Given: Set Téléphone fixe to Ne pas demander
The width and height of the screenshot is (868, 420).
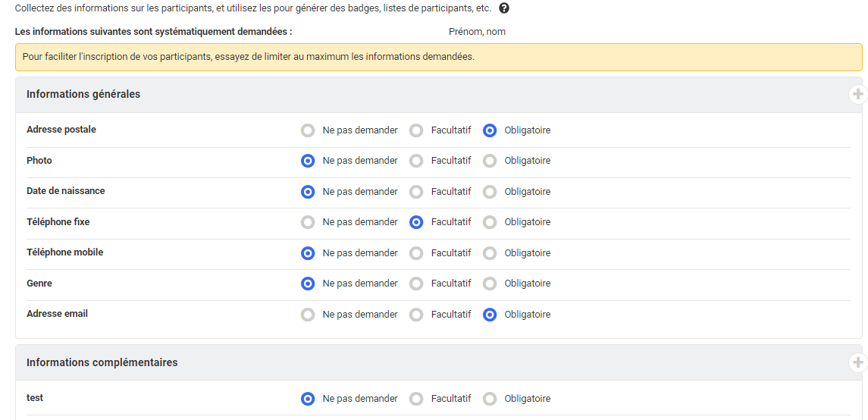Looking at the screenshot, I should pyautogui.click(x=308, y=222).
